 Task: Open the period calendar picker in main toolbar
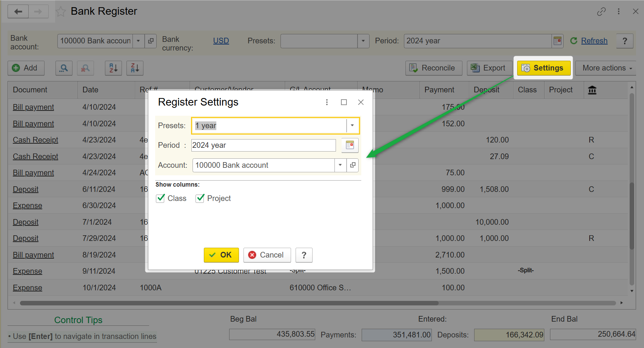coord(558,41)
